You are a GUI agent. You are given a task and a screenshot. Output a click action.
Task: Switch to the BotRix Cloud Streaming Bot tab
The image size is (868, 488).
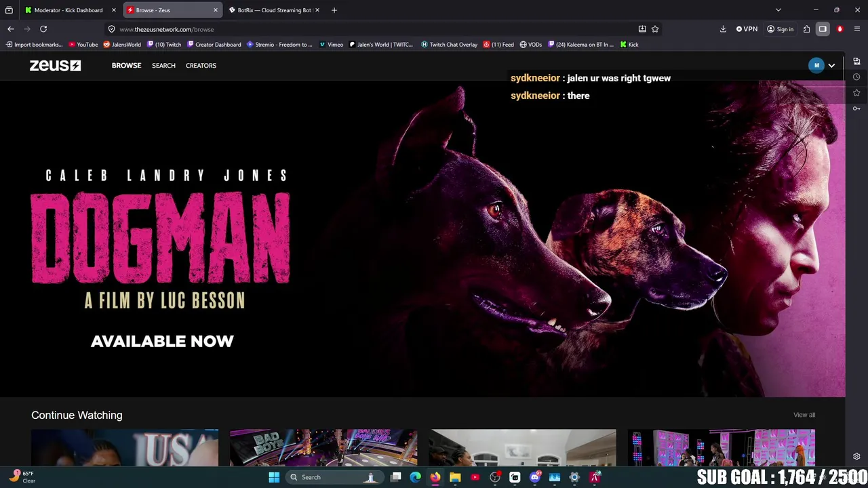[x=274, y=10]
